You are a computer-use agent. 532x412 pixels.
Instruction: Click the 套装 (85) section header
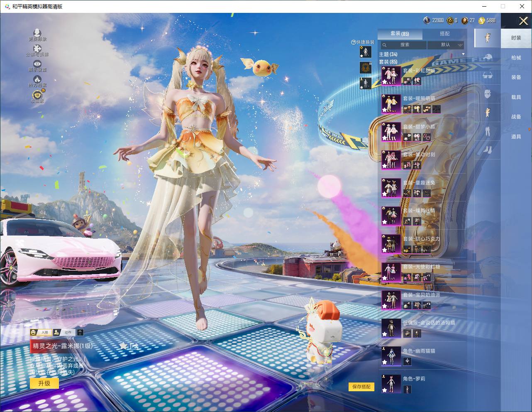point(388,62)
